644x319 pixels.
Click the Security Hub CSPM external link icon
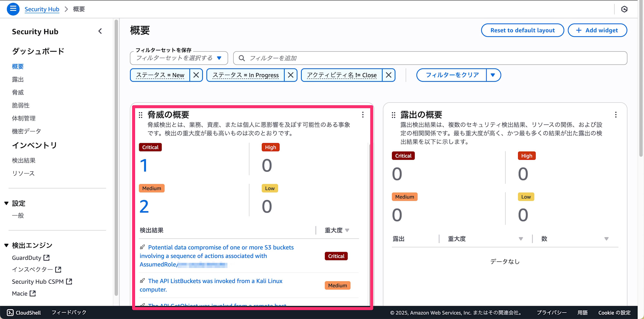69,281
